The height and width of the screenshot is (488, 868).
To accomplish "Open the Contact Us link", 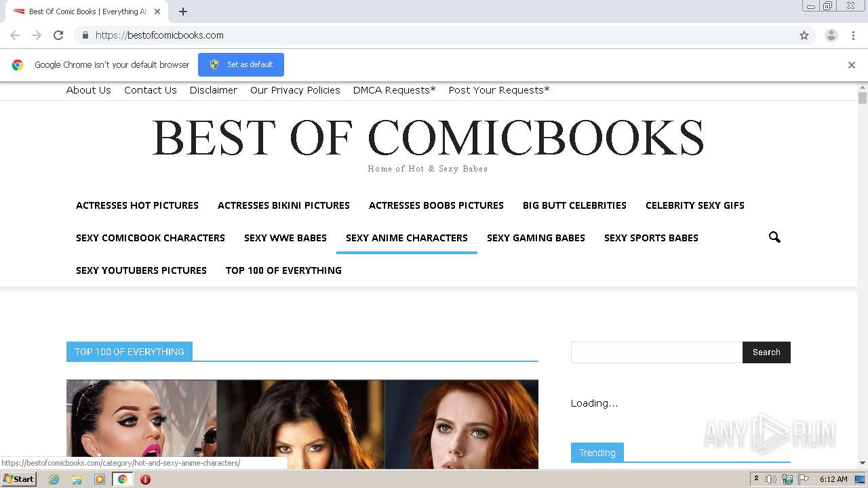I will (151, 90).
